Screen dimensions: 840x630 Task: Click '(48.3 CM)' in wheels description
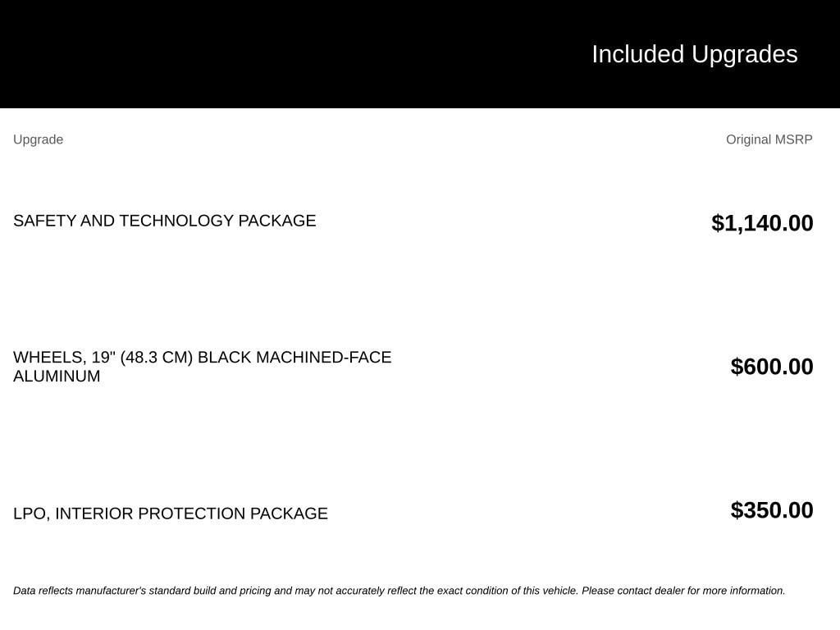157,358
